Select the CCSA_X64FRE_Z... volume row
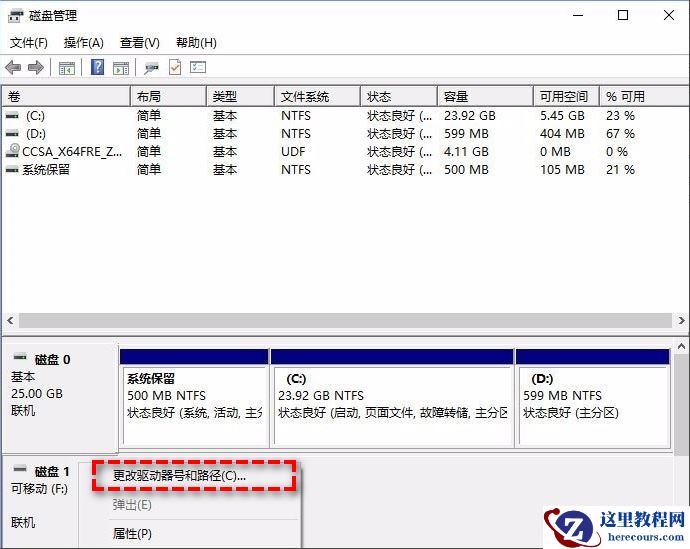 pos(345,151)
